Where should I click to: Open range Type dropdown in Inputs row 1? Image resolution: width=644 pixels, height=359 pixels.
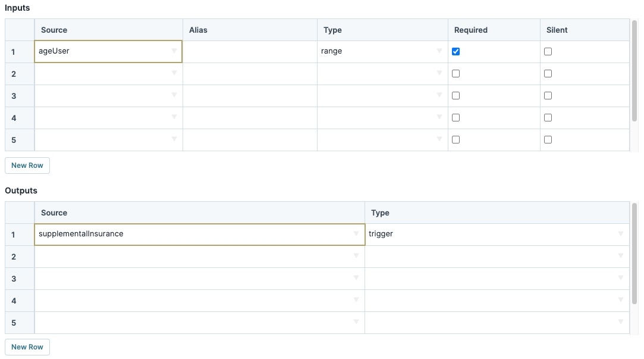(x=439, y=51)
